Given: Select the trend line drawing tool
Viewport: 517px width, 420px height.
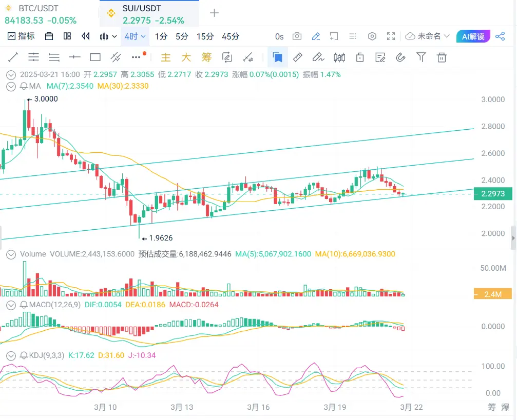Looking at the screenshot, I should coord(13,57).
